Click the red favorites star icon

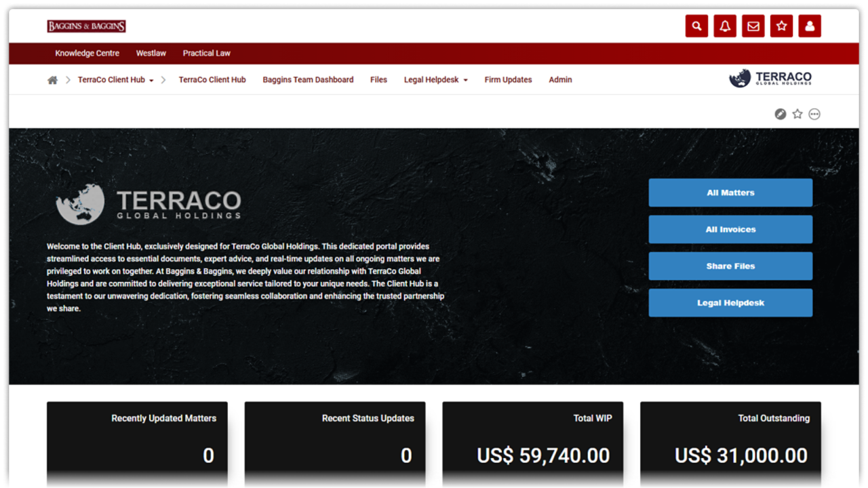click(x=781, y=26)
